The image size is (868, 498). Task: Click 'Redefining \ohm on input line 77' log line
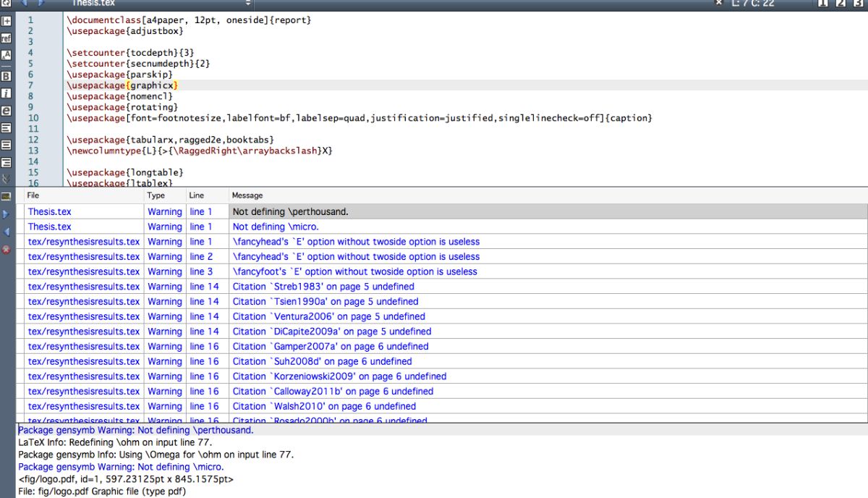click(115, 442)
